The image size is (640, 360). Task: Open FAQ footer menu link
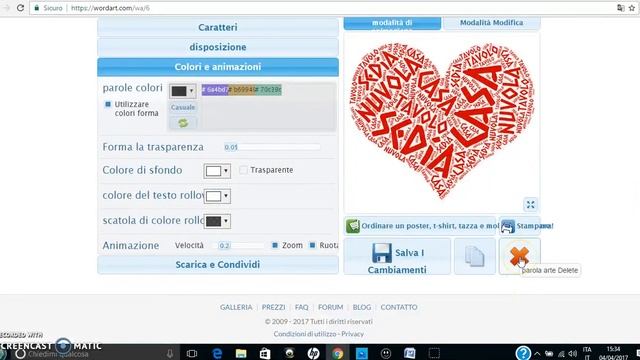click(x=302, y=307)
